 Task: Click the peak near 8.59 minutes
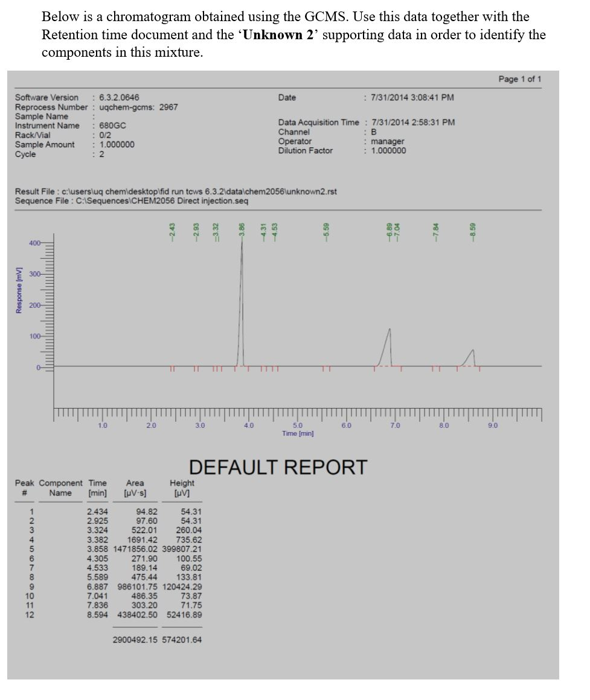point(469,358)
